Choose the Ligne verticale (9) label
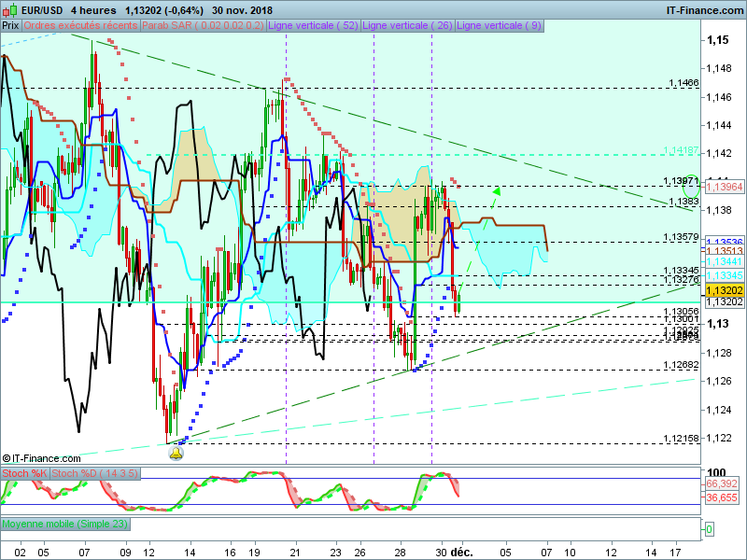Screen dimensions: 747x560 (x=498, y=26)
